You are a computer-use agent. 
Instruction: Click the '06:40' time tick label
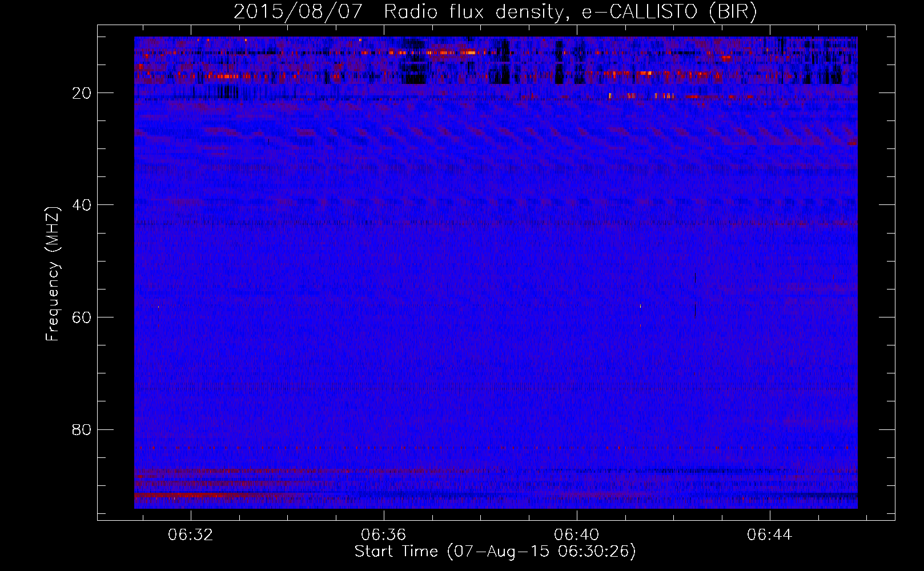[x=577, y=534]
